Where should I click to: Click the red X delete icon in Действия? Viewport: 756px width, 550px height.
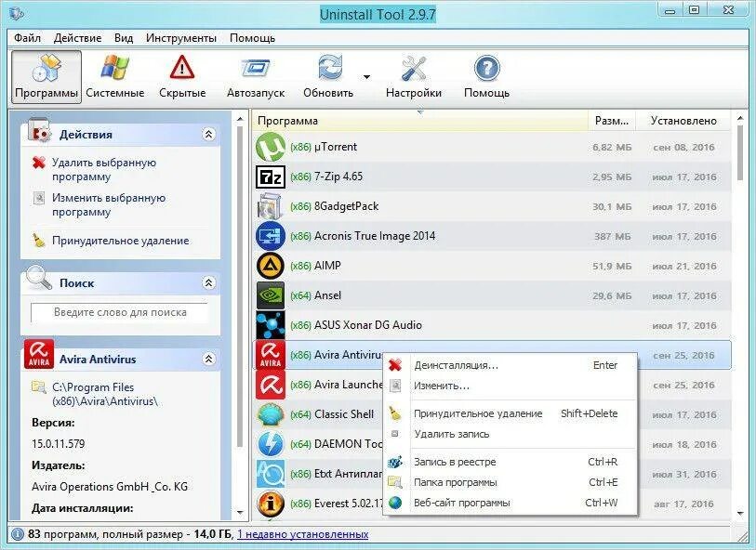pos(38,163)
